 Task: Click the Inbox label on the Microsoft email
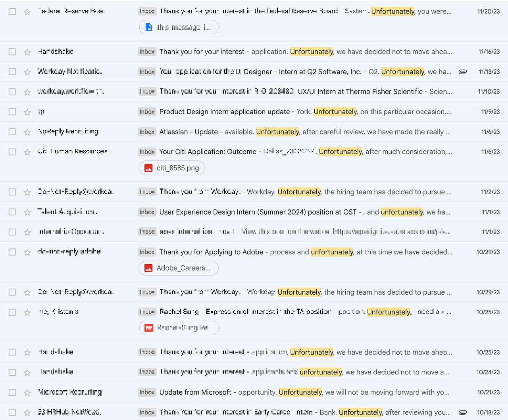coord(147,392)
